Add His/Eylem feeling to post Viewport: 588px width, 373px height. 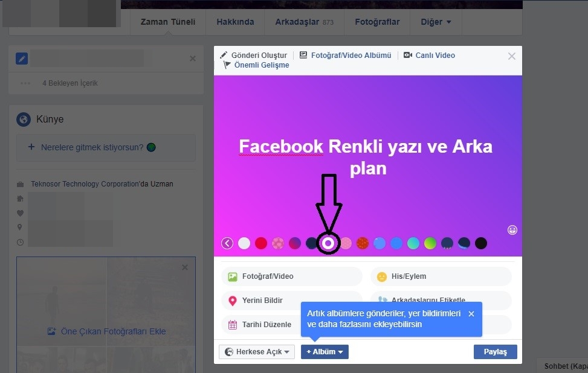tap(441, 276)
